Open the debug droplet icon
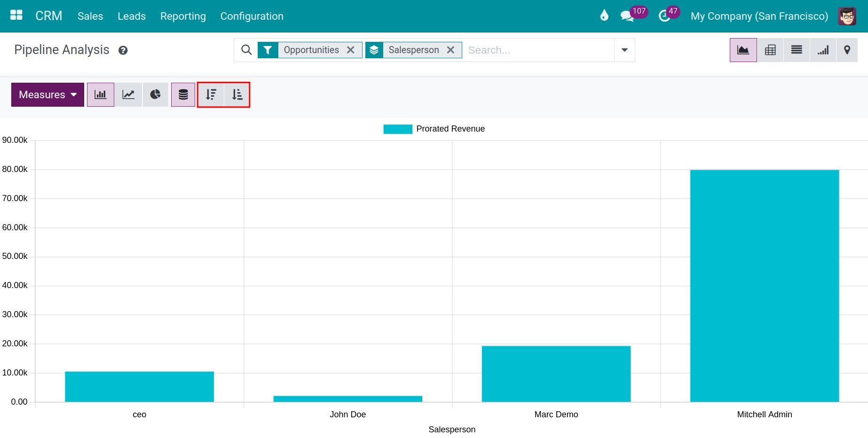The height and width of the screenshot is (438, 868). [604, 16]
